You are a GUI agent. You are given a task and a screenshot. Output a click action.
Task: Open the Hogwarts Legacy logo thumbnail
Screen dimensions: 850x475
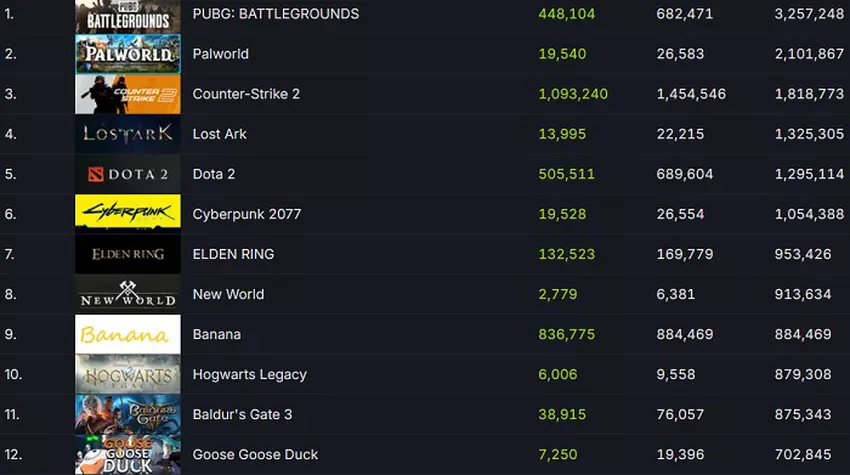click(x=128, y=374)
